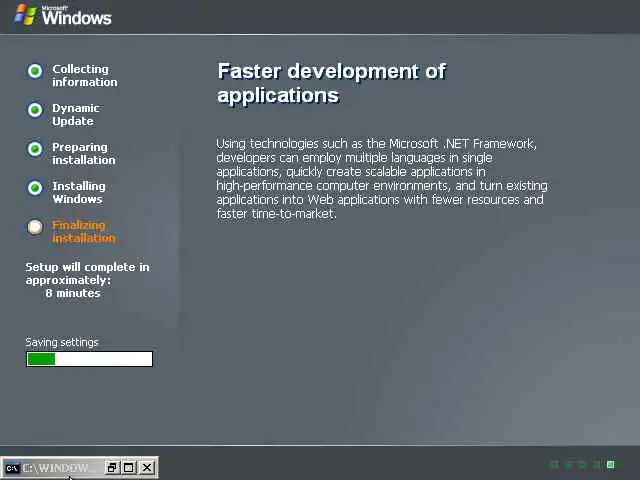This screenshot has width=640, height=480.
Task: Click the bright green activity indicator square
Action: click(611, 464)
